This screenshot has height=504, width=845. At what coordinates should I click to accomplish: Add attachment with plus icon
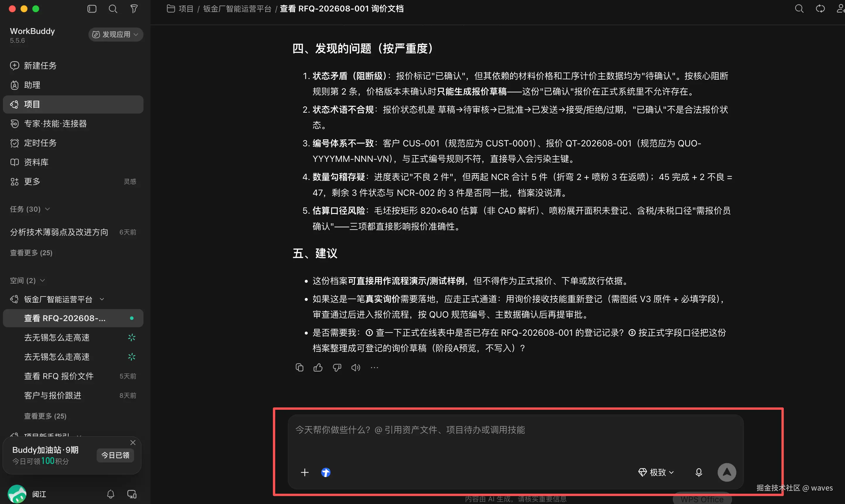pos(305,472)
